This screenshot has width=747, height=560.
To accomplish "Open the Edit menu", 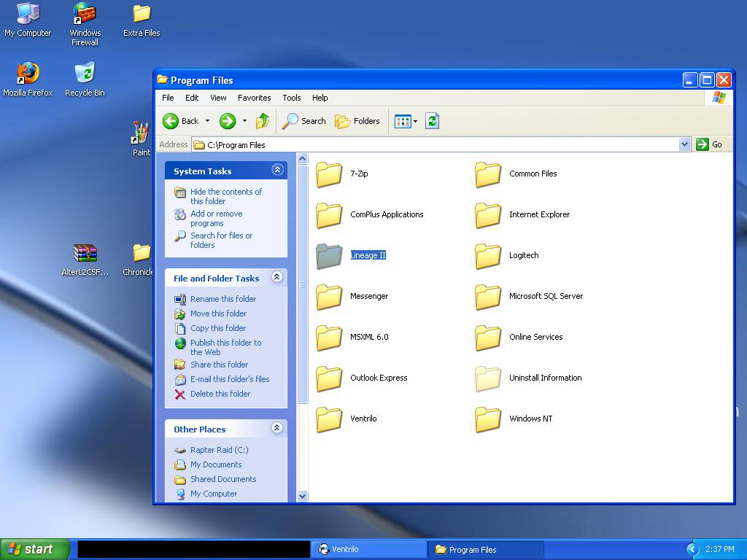I will 192,98.
